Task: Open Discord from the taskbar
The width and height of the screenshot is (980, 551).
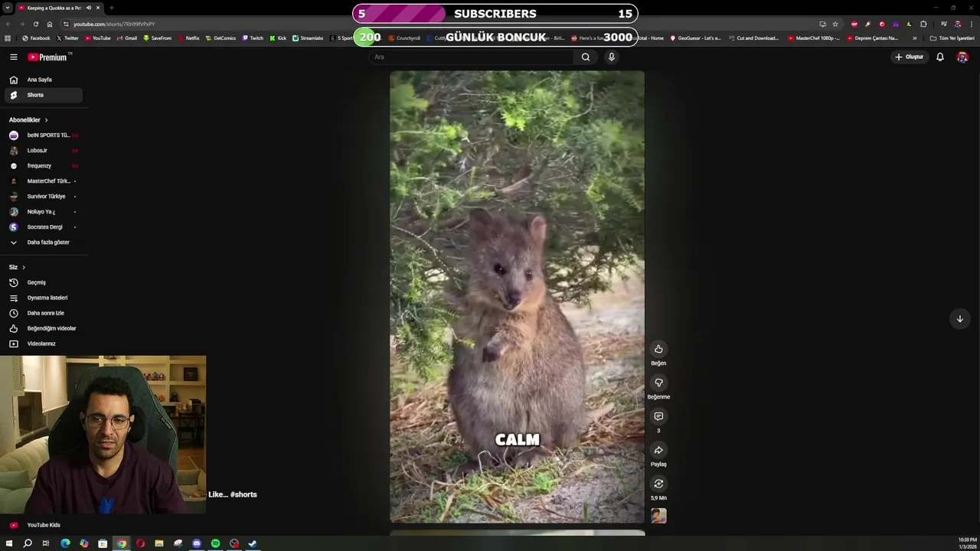Action: 197,543
